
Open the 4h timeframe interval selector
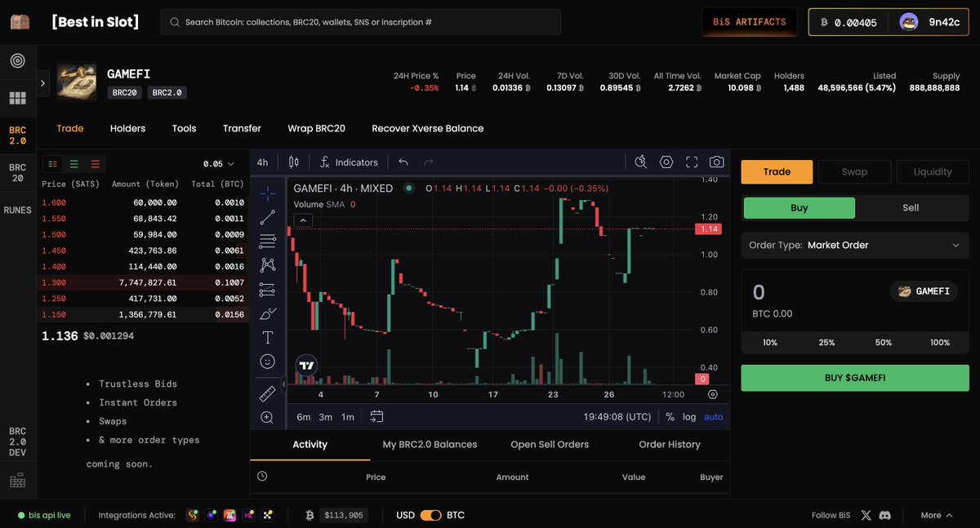[261, 162]
